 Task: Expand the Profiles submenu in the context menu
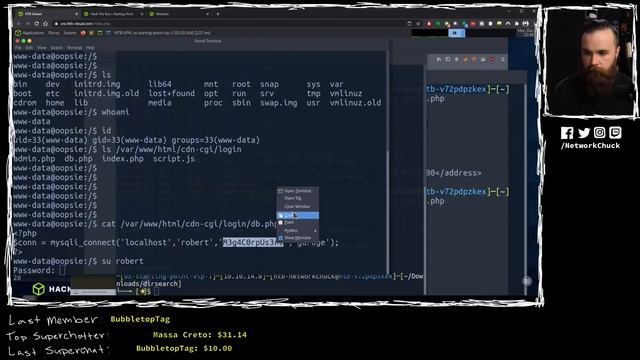click(298, 231)
